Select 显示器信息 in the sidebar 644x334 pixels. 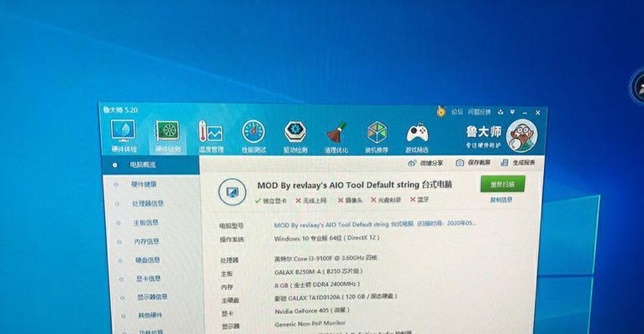tap(152, 297)
